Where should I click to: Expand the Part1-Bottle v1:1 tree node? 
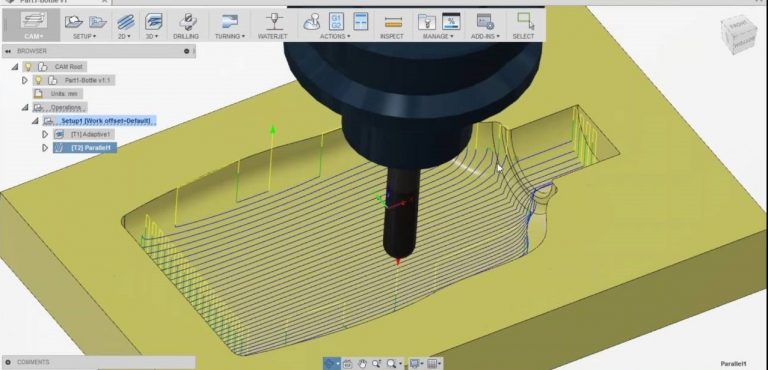25,80
